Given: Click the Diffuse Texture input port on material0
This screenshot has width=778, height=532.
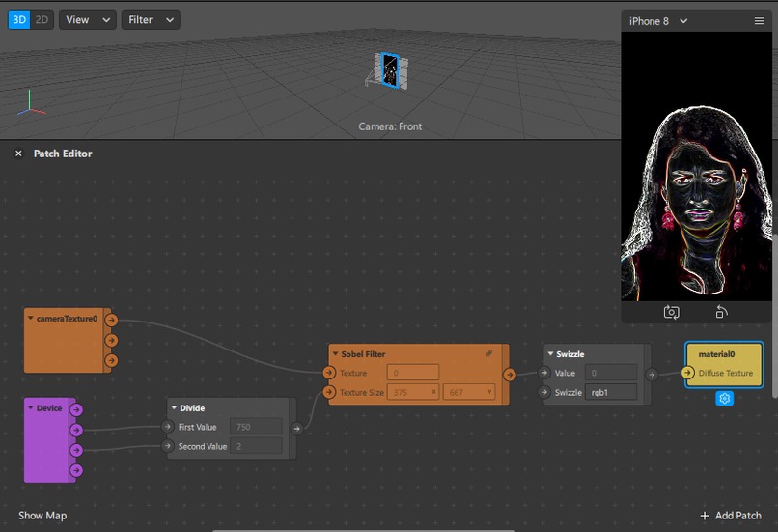Looking at the screenshot, I should (x=687, y=373).
